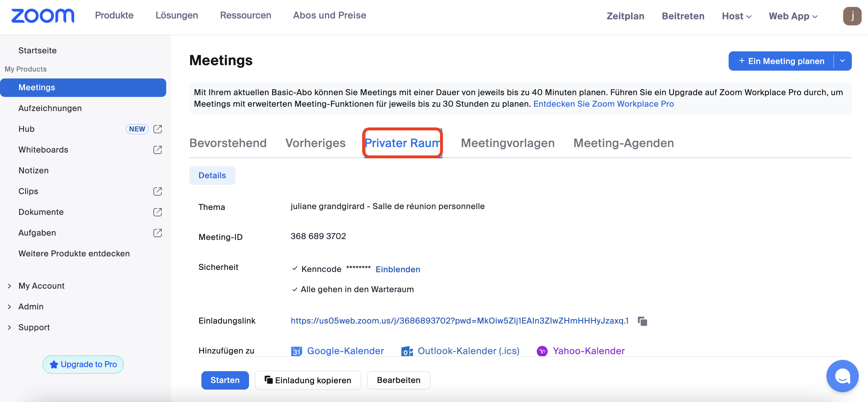The image size is (868, 402).
Task: Click the Yahoo-Kalender icon
Action: 542,351
